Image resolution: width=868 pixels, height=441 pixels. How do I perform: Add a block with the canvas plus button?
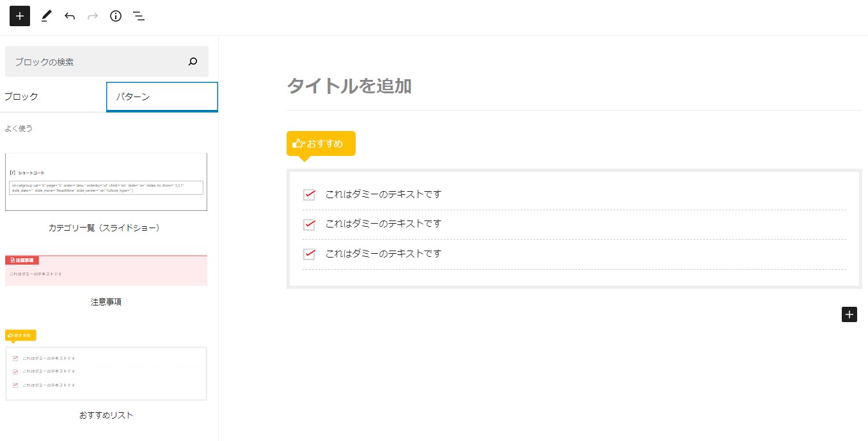849,314
